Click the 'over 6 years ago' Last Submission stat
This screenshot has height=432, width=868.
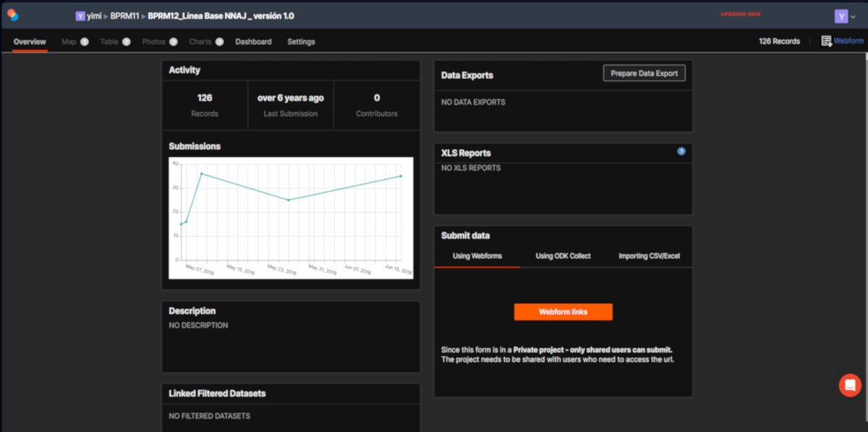click(291, 105)
